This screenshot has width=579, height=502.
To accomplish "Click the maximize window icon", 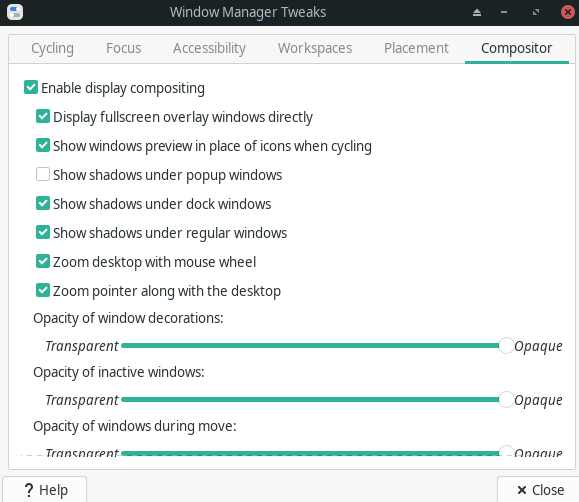I will click(x=536, y=13).
